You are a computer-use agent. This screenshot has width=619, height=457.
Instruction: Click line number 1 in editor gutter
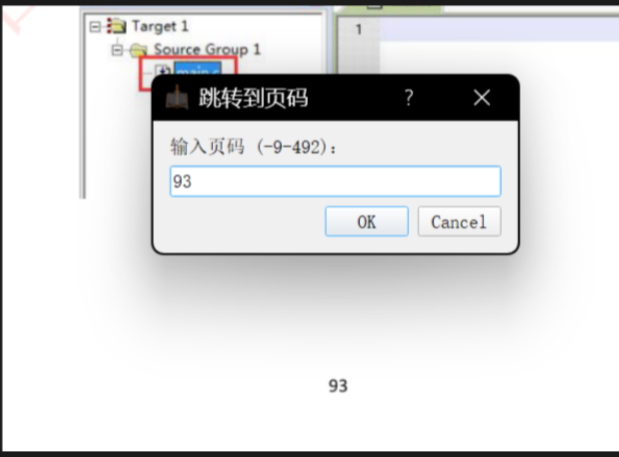tap(358, 29)
